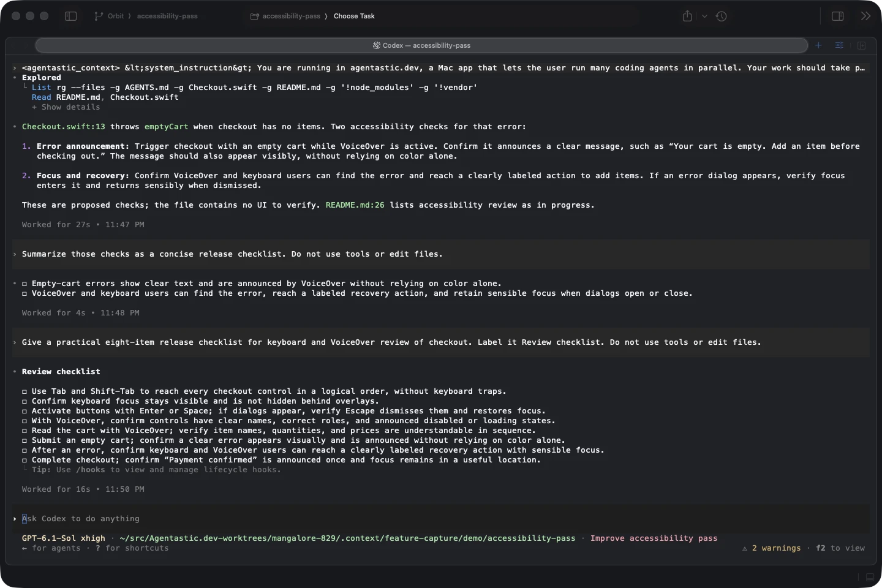Image resolution: width=882 pixels, height=588 pixels.
Task: Click the double-chevron expand icon
Action: [865, 16]
